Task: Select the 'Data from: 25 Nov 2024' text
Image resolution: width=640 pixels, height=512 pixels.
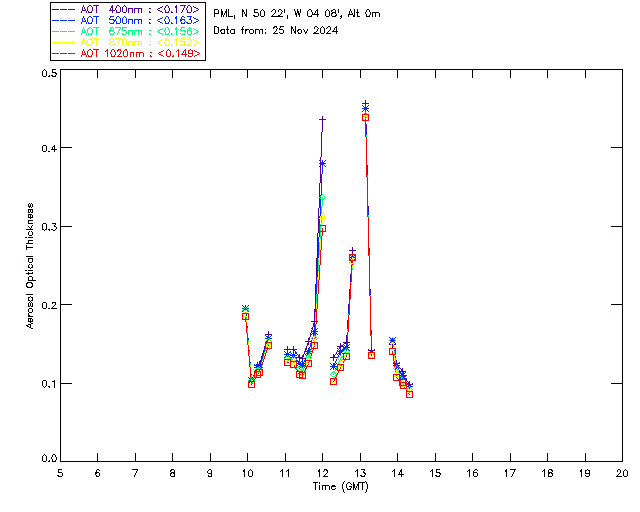Action: pyautogui.click(x=276, y=31)
